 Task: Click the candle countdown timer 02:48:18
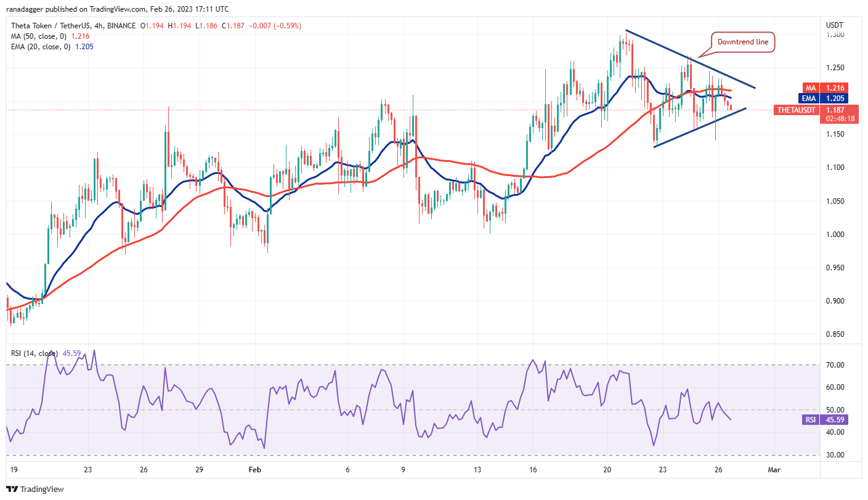(835, 119)
